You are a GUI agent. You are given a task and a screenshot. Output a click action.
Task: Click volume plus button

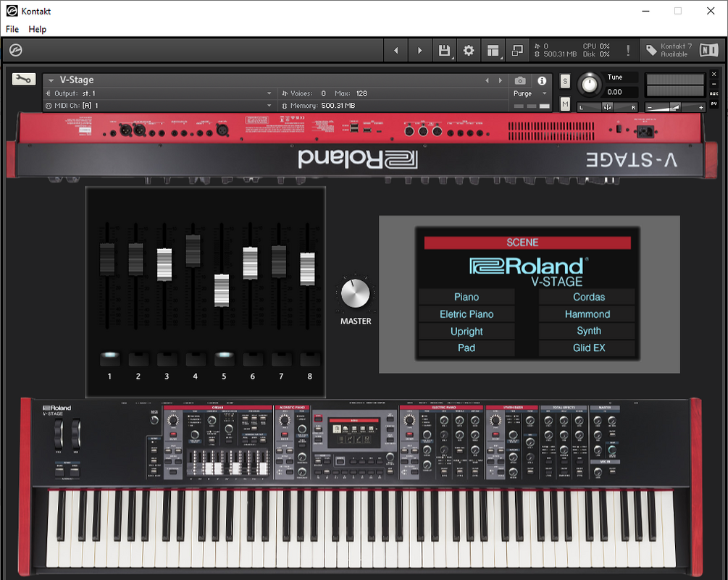[x=700, y=108]
